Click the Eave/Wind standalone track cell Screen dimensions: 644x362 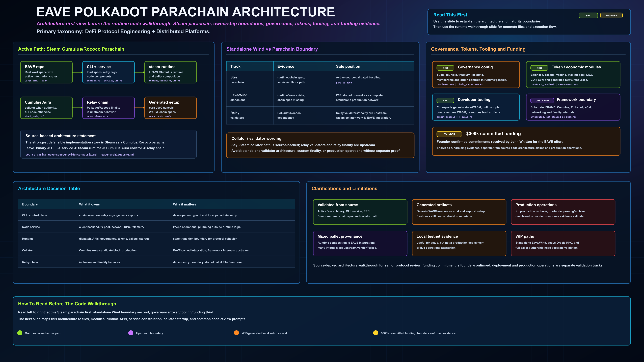(x=250, y=98)
